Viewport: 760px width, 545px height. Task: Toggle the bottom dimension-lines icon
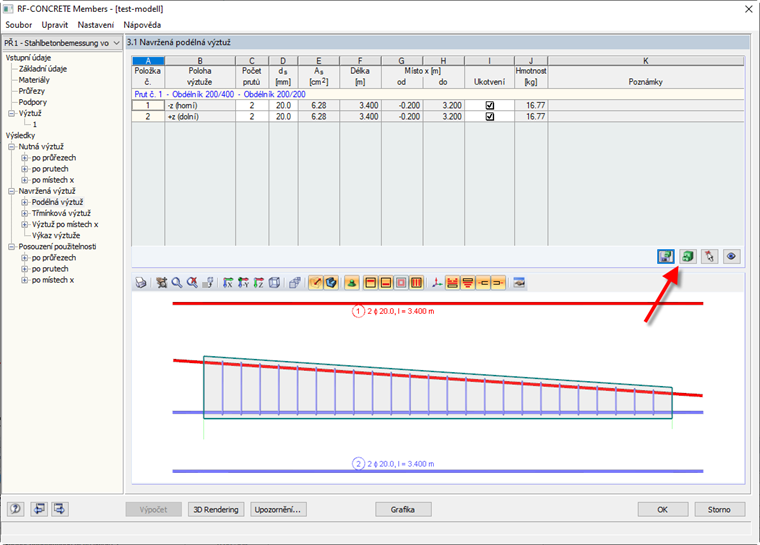tap(468, 283)
